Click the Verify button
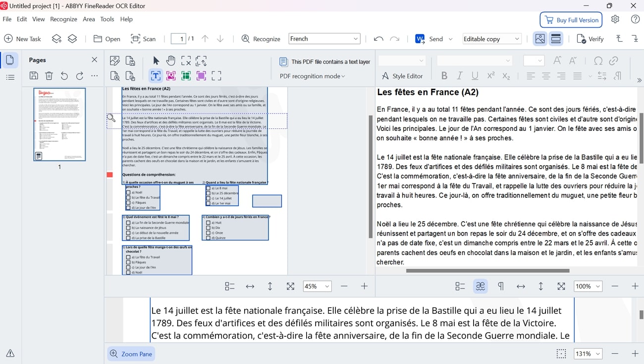 pos(590,39)
